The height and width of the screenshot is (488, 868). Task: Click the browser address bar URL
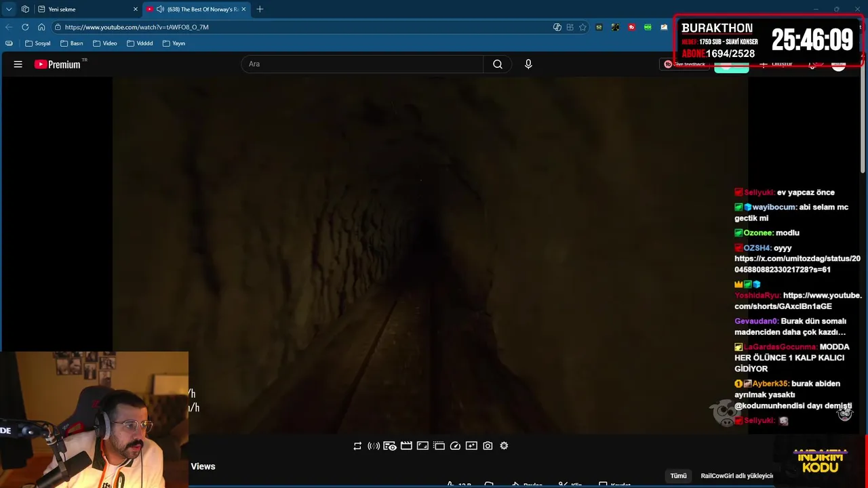136,27
